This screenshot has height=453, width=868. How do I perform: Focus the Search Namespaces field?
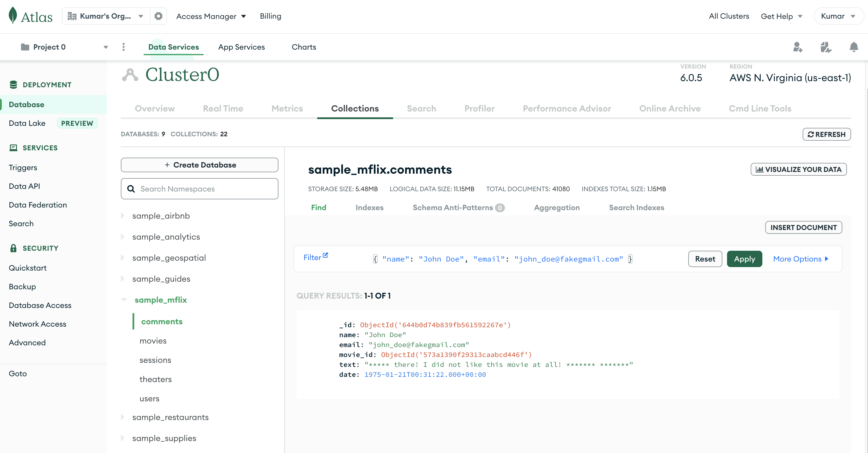point(199,189)
